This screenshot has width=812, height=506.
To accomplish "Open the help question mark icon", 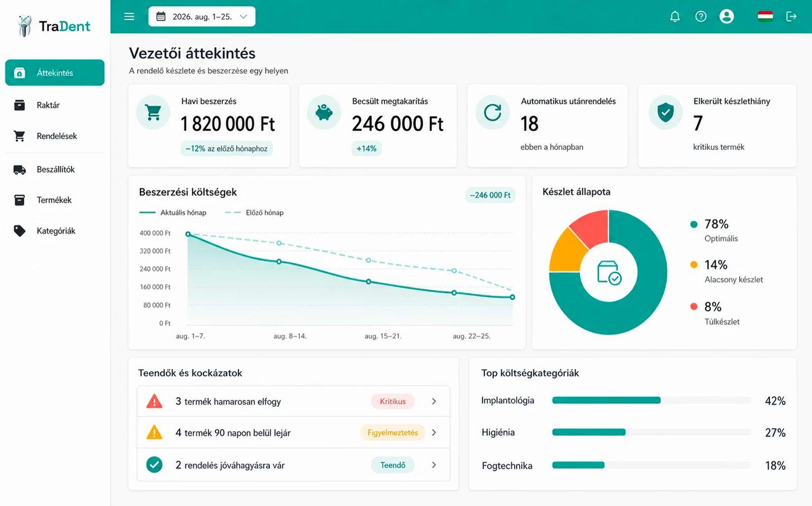I will click(x=701, y=17).
